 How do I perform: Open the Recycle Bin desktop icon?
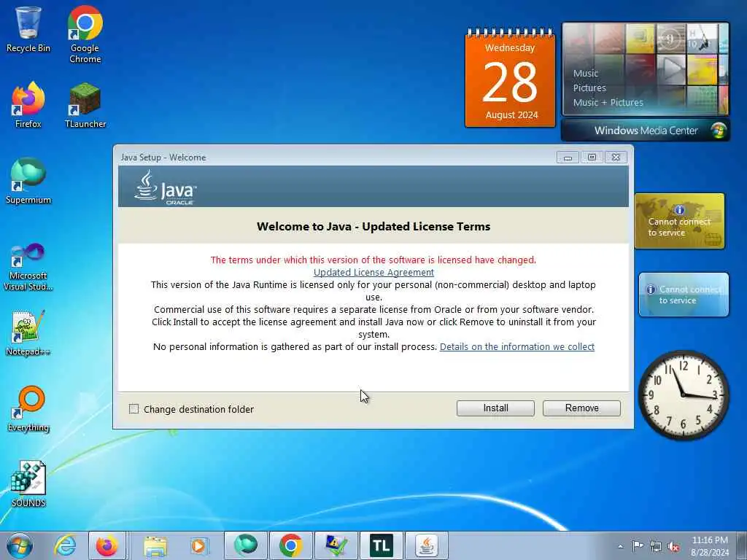click(28, 29)
